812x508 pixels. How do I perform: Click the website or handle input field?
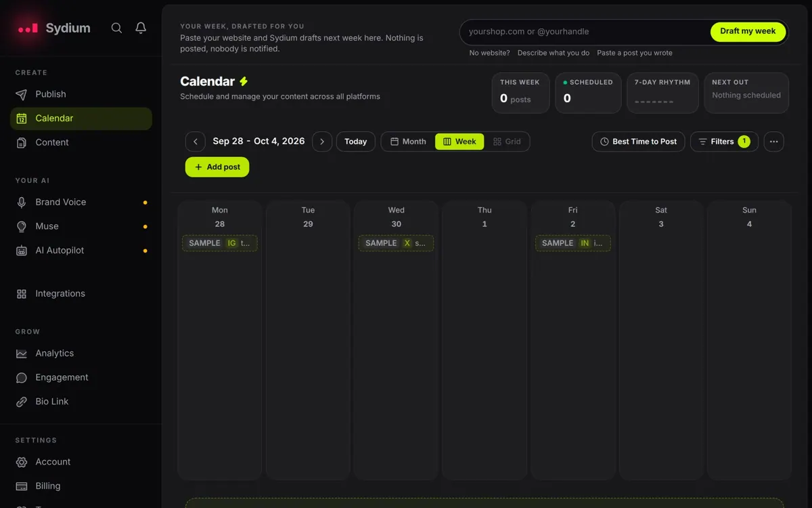click(x=585, y=32)
